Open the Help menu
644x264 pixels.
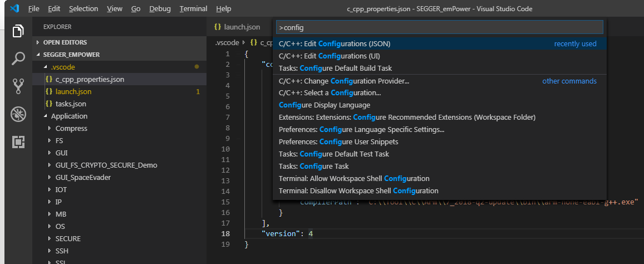223,9
